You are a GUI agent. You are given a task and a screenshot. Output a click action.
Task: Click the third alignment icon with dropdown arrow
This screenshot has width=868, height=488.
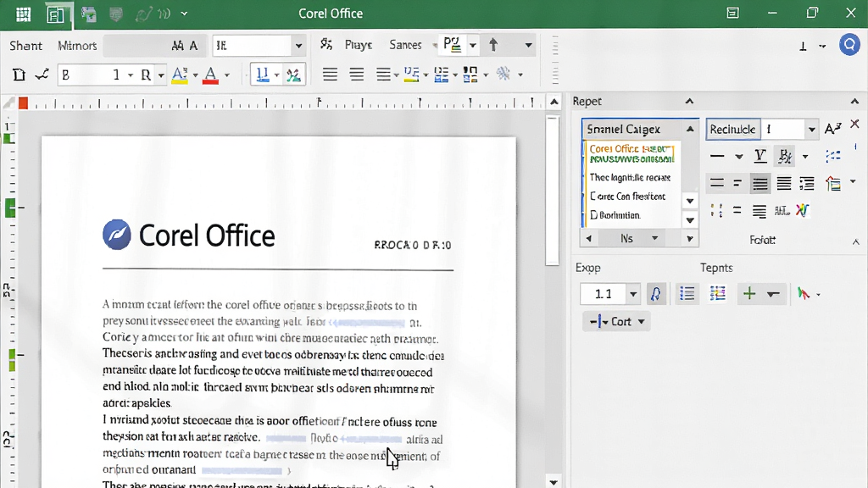pyautogui.click(x=383, y=75)
